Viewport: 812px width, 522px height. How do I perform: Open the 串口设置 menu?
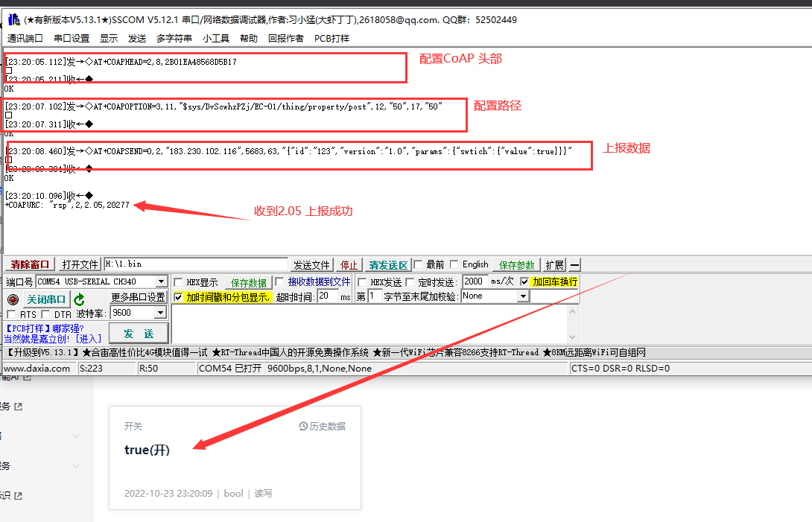coord(69,38)
